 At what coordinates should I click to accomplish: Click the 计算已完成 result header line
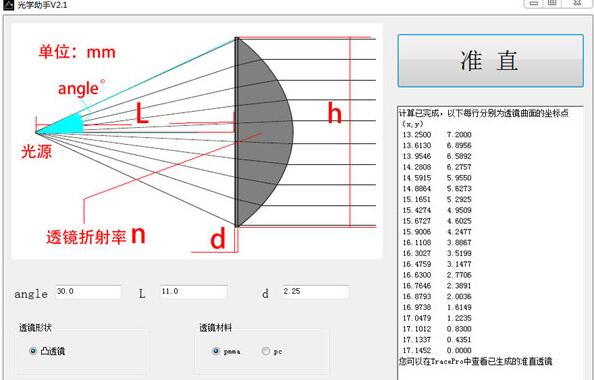(483, 113)
